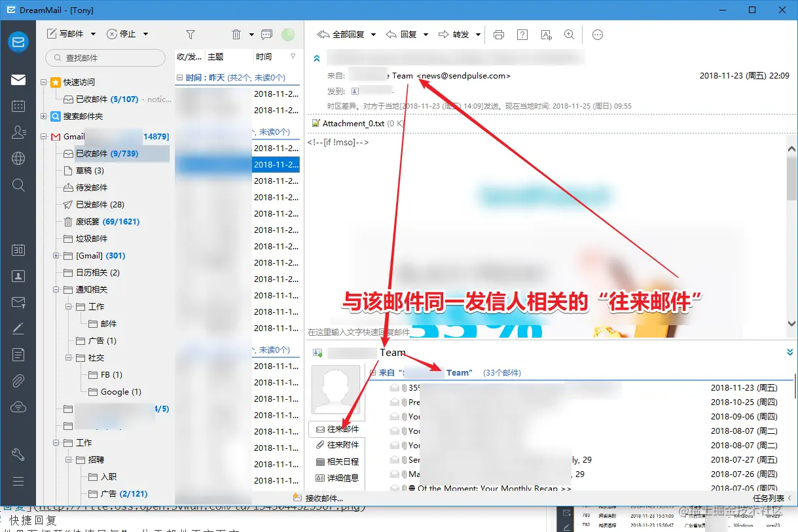Open the more options ellipsis icon
Image resolution: width=798 pixels, height=532 pixels.
point(598,35)
